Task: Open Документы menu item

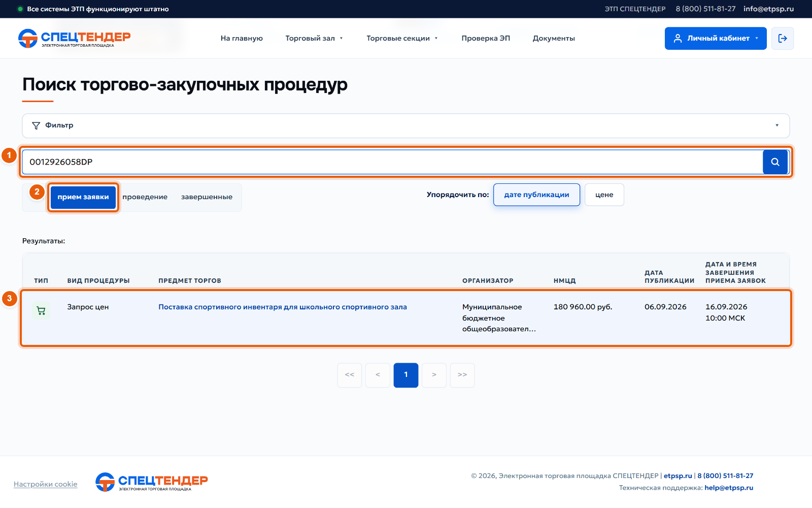Action: click(554, 38)
